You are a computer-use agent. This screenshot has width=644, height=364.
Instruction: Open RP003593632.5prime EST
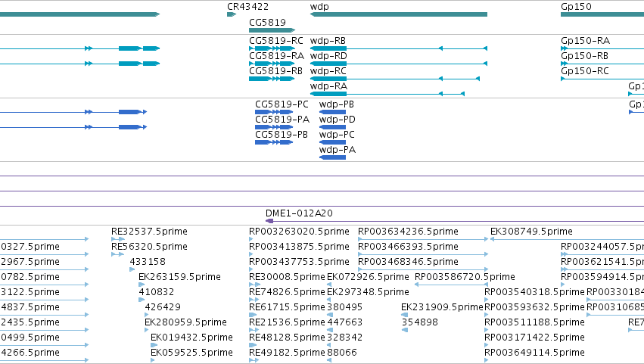click(534, 307)
